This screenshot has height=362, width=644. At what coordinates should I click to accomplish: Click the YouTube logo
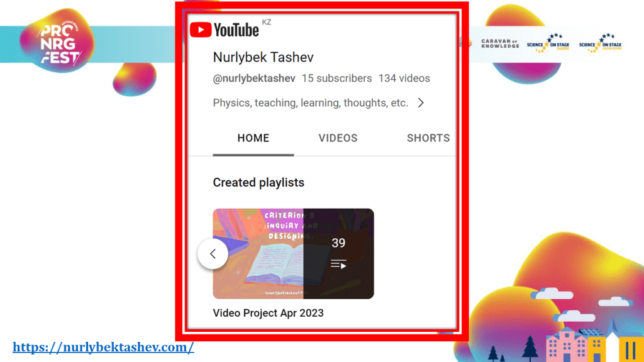225,30
